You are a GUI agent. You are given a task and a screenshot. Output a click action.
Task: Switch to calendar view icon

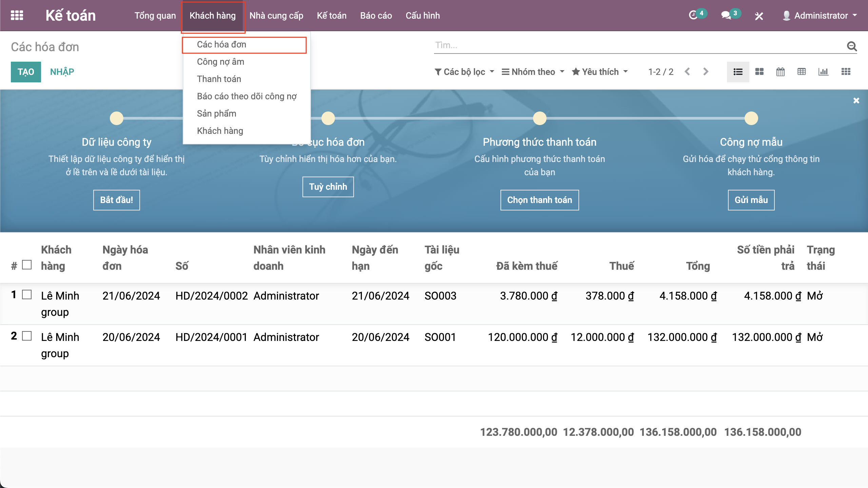tap(780, 72)
